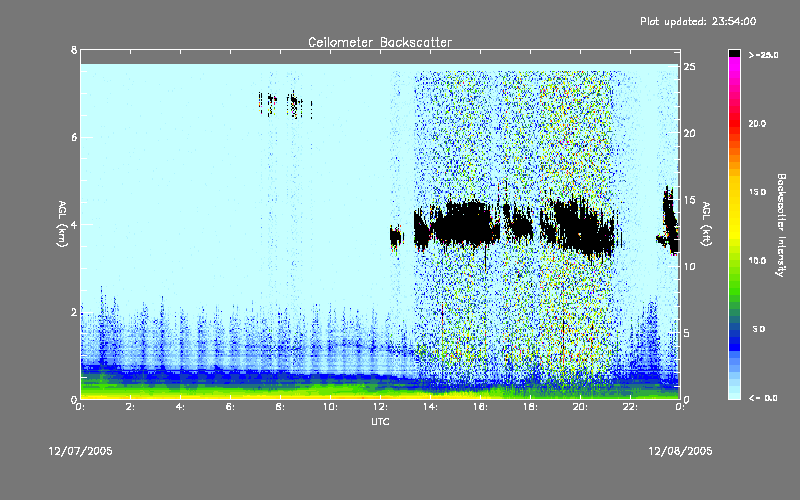Click the '6' tick on the km axis
This screenshot has width=800, height=500.
[74, 137]
